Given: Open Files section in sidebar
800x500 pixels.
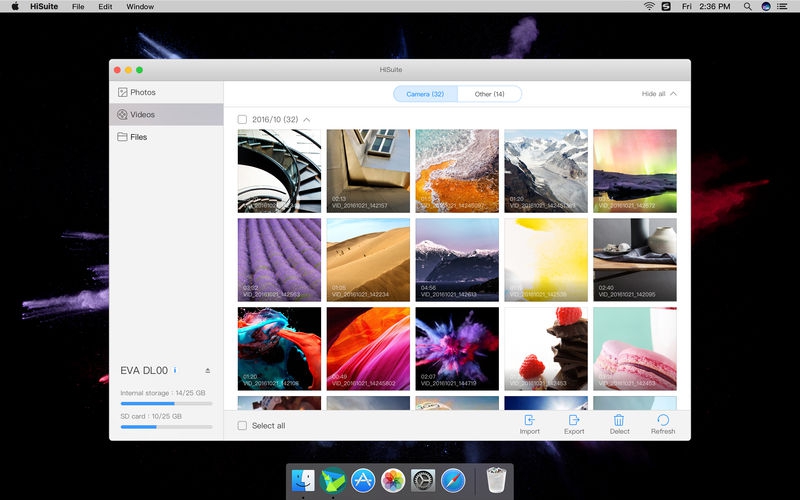Looking at the screenshot, I should click(x=138, y=136).
